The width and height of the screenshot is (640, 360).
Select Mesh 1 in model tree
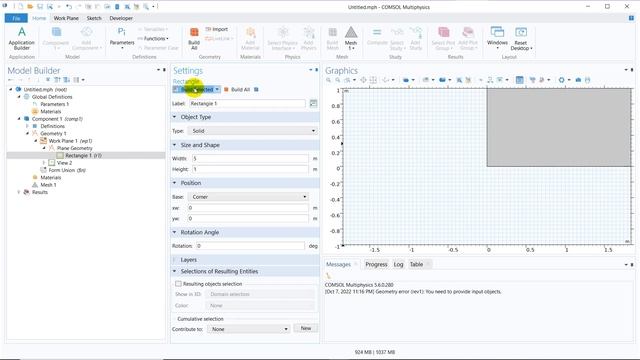pos(48,185)
